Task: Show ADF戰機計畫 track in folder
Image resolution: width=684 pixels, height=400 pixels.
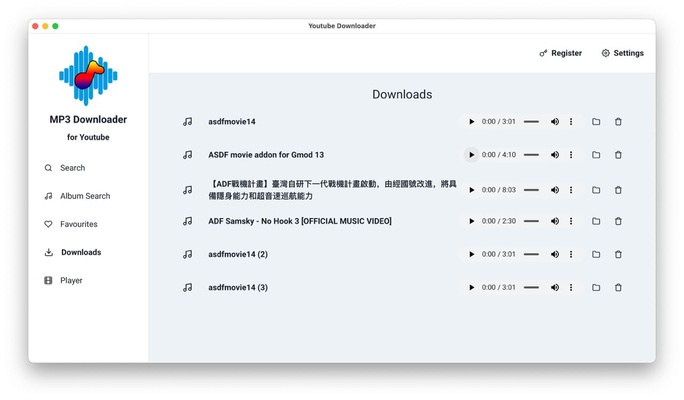Action: coord(596,190)
